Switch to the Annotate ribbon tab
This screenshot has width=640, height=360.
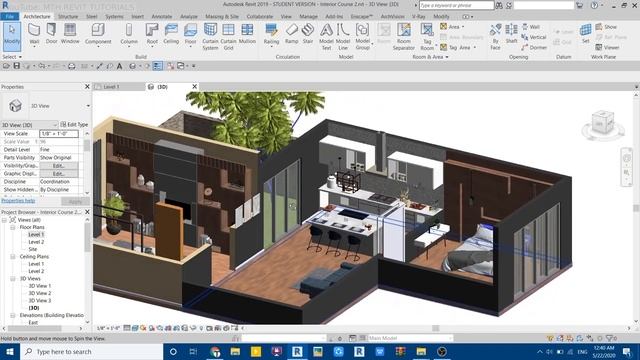click(162, 16)
